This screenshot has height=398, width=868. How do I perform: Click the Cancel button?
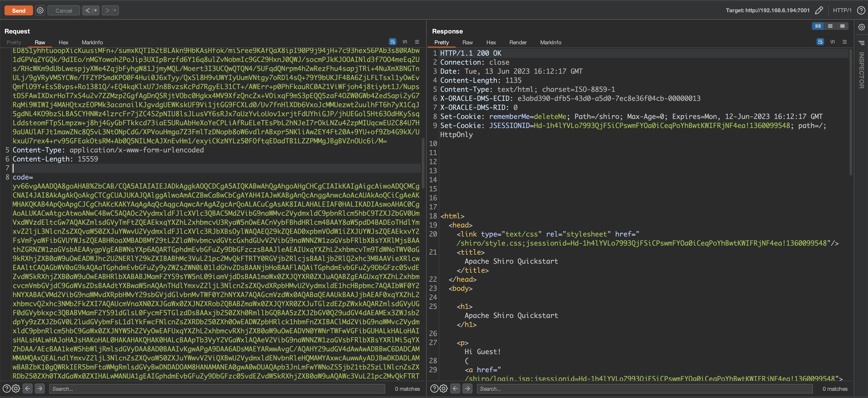pos(64,10)
